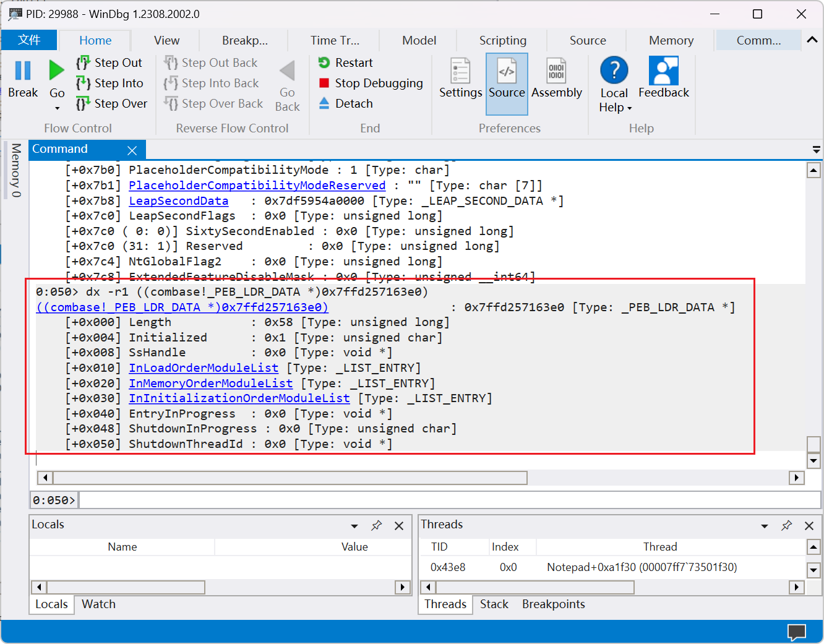Open the Threads panel options dropdown
This screenshot has height=644, width=824.
click(x=765, y=526)
